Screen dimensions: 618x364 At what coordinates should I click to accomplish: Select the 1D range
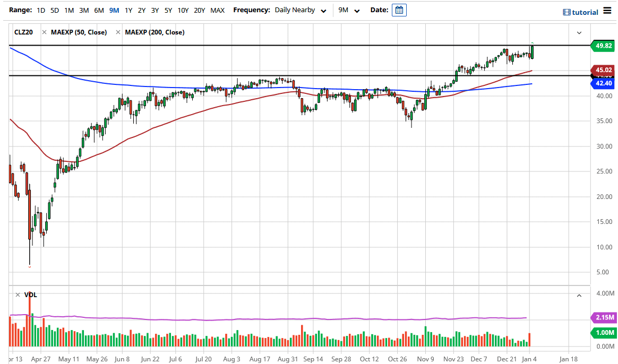pos(40,10)
